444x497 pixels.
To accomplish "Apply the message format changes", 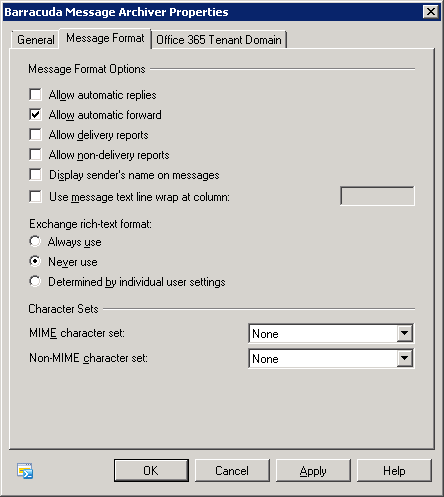I will (x=313, y=471).
